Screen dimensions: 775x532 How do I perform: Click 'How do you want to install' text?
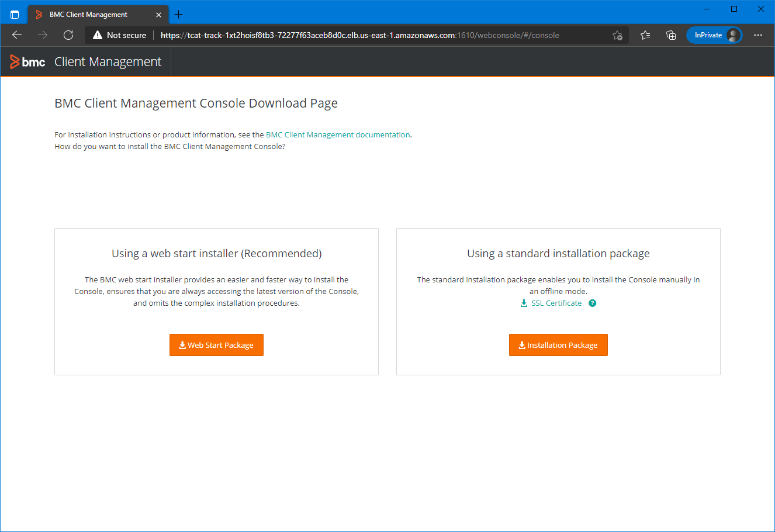click(170, 147)
